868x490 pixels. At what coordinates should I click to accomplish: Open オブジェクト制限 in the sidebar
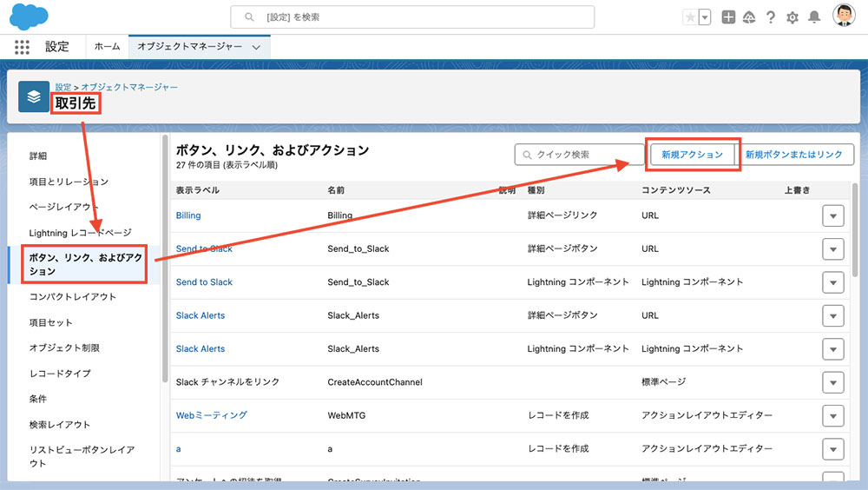click(64, 348)
